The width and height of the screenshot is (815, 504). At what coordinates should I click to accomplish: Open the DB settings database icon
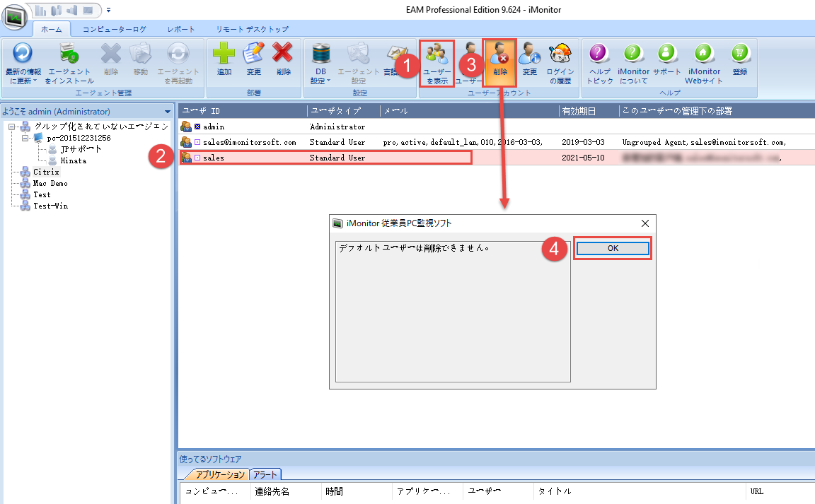coord(320,53)
